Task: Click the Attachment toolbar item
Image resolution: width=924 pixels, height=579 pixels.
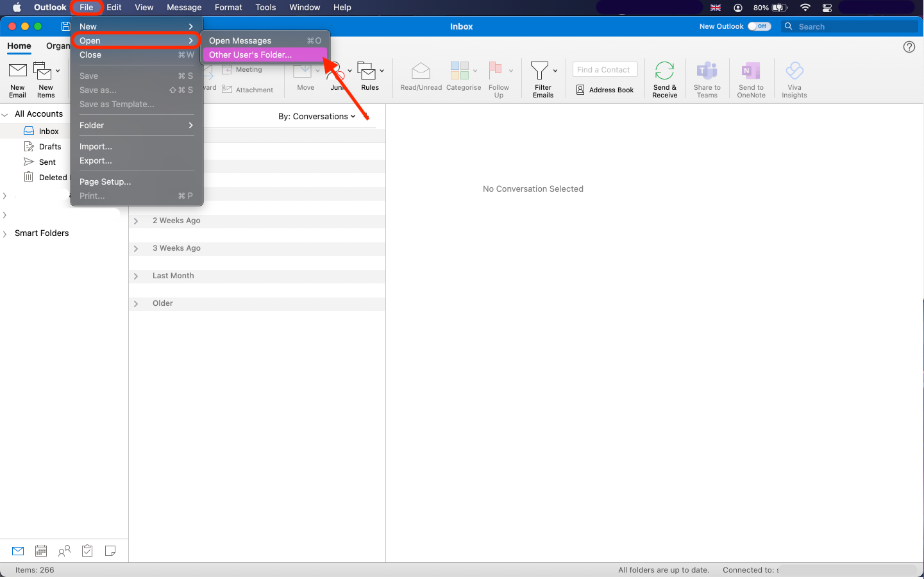Action: (248, 90)
